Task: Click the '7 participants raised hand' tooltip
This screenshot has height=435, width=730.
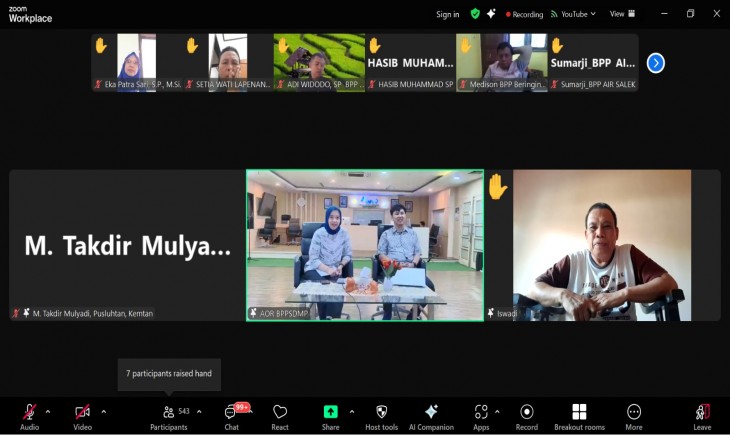Action: [169, 374]
